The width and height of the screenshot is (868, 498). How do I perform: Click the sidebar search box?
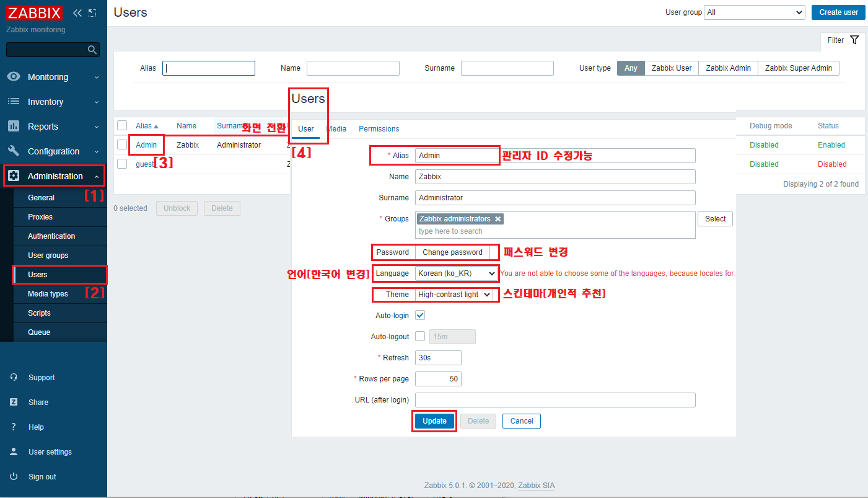click(x=53, y=50)
